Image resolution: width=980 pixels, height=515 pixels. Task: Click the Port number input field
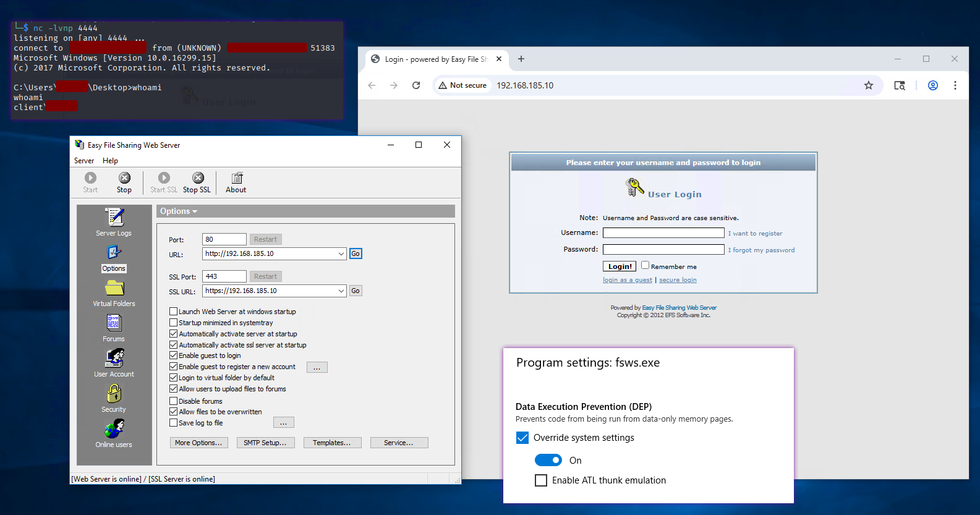tap(224, 239)
